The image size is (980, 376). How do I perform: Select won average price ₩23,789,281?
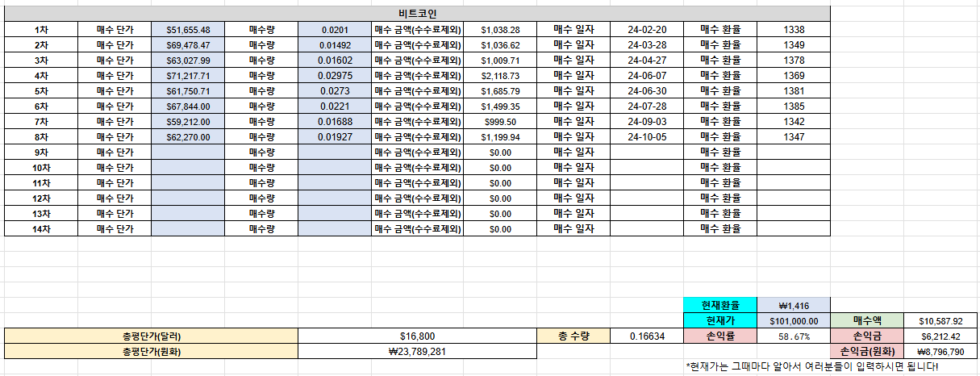point(417,352)
